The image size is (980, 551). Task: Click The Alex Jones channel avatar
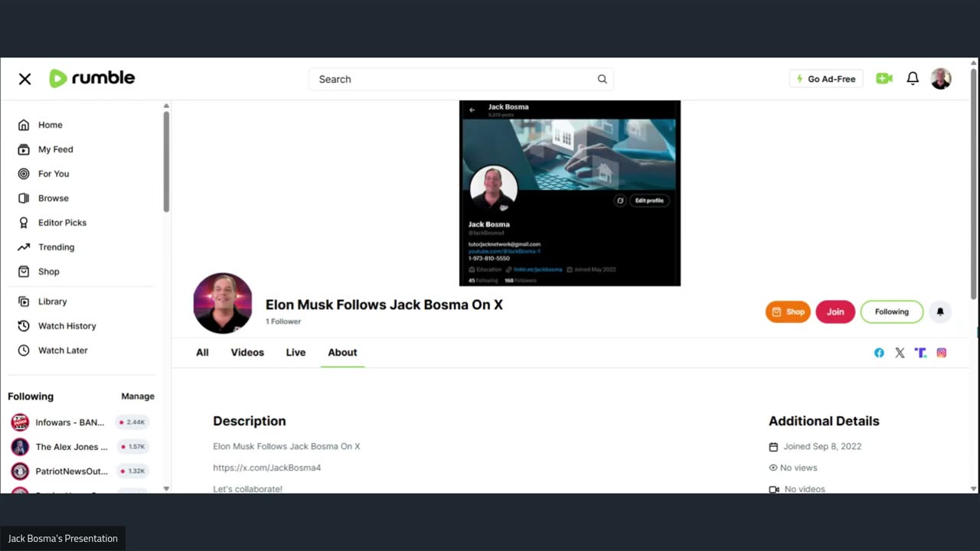pyautogui.click(x=20, y=447)
